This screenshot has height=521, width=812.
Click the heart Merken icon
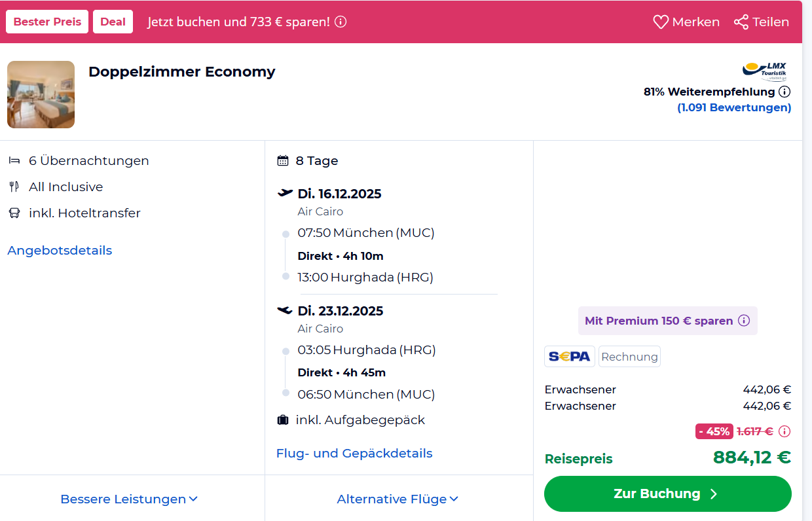point(661,22)
